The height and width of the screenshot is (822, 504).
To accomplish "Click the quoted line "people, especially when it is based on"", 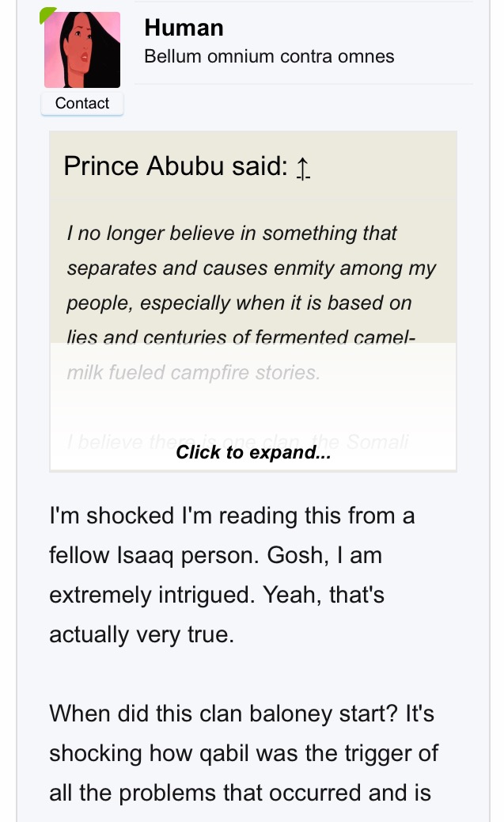I will point(239,303).
